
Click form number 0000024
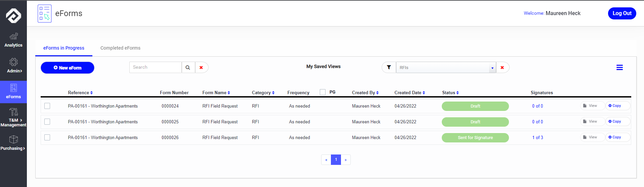170,106
